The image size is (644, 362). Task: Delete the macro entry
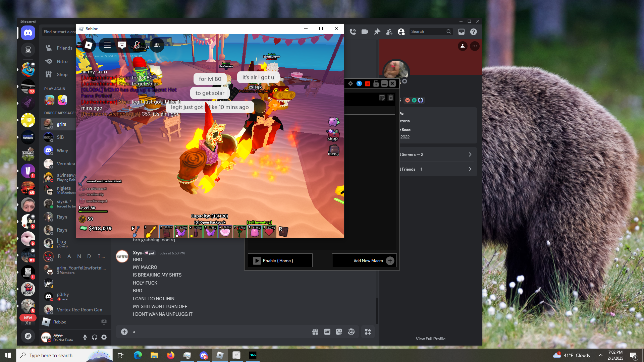(391, 98)
